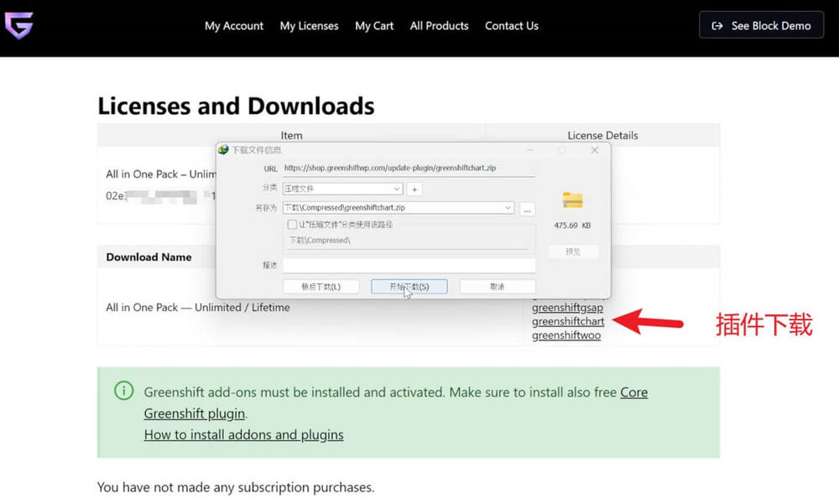Open the 分类 category dropdown
Image resolution: width=839 pixels, height=504 pixels.
click(342, 189)
